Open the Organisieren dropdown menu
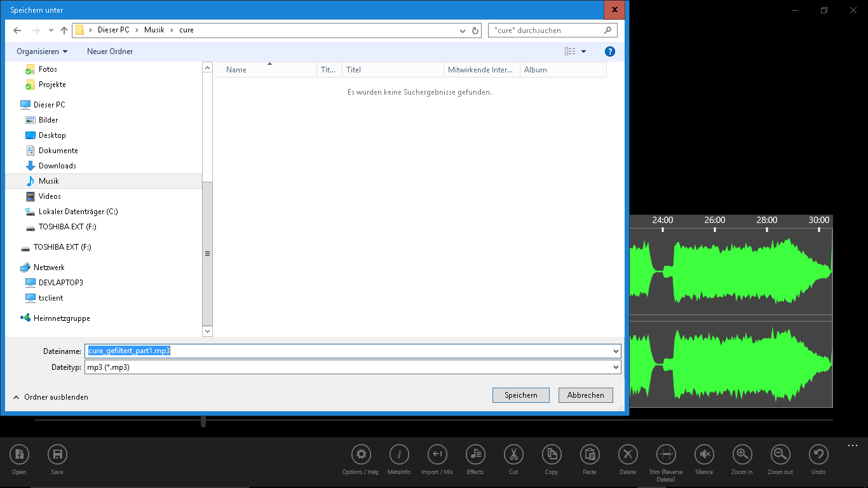Image resolution: width=868 pixels, height=488 pixels. pos(42,51)
